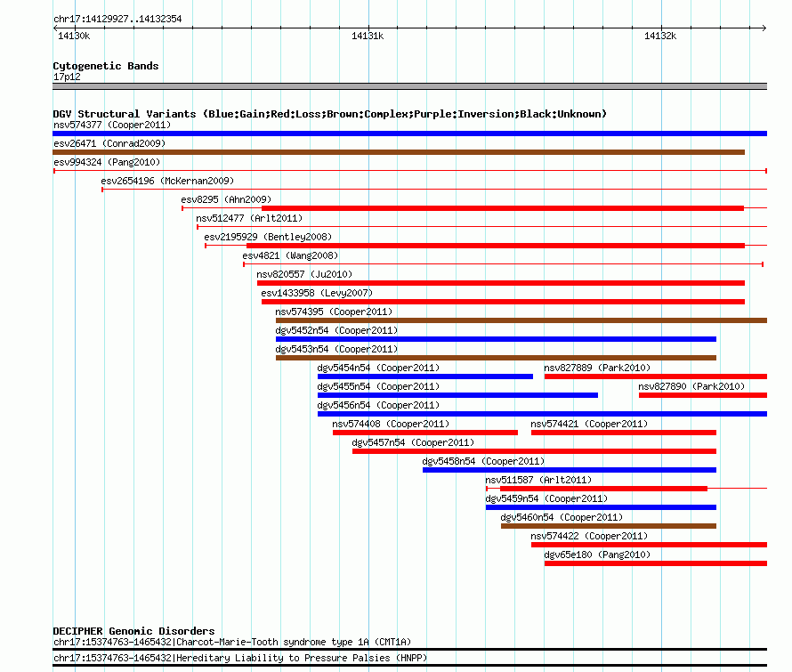Click the red dgv65e180 loss bar
This screenshot has height=672, width=792.
(x=656, y=563)
